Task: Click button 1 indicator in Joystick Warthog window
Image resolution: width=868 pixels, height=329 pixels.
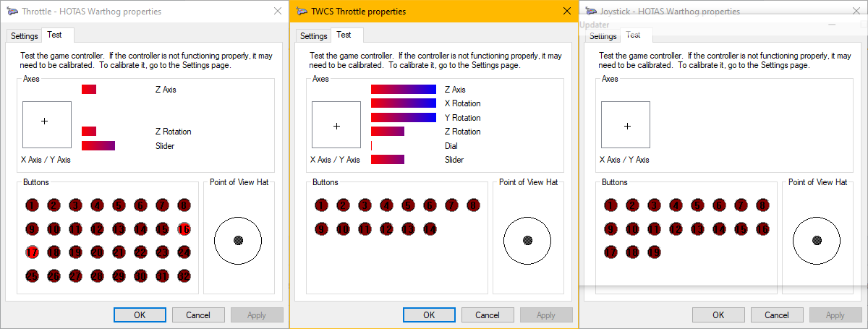Action: click(x=610, y=205)
